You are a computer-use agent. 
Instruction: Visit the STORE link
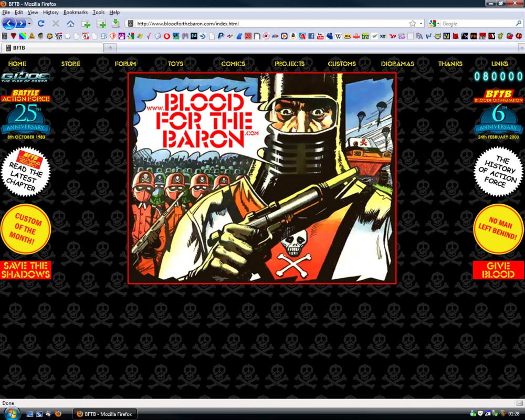click(x=71, y=64)
